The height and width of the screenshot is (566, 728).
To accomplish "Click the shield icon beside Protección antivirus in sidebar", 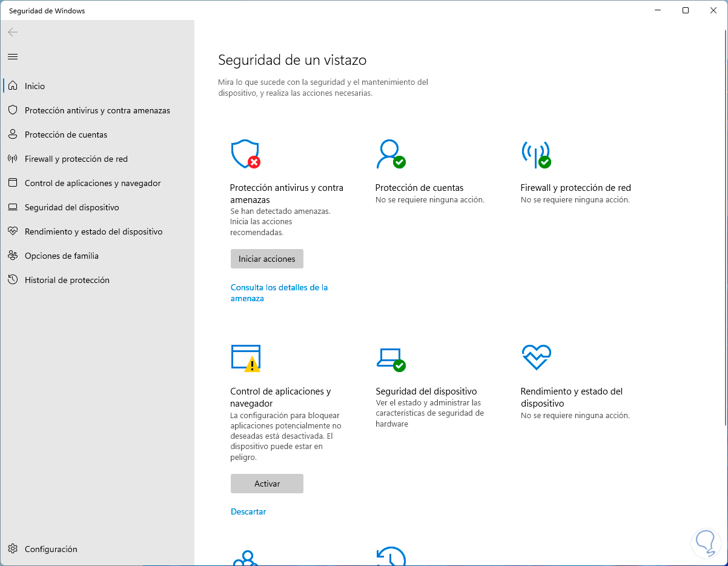I will point(13,110).
